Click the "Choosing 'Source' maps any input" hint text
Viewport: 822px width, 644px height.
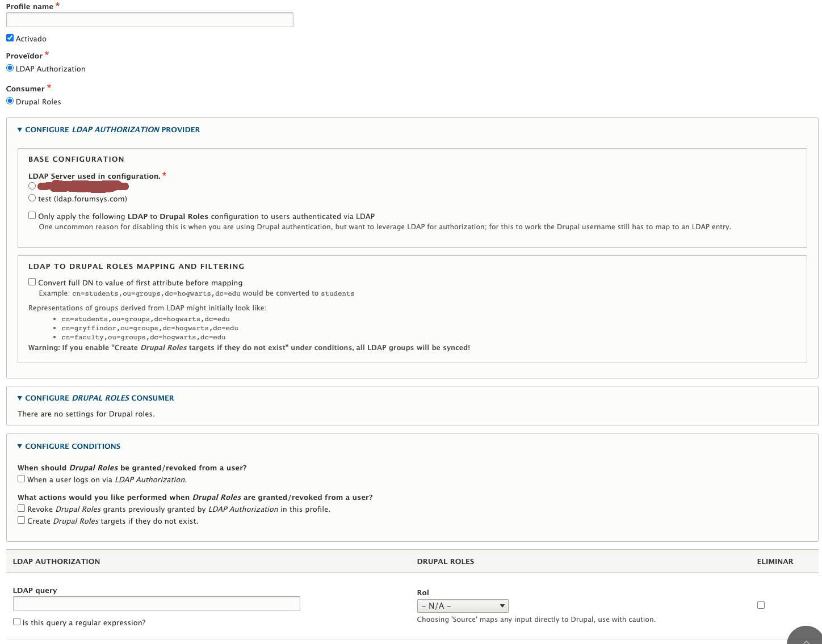point(536,620)
